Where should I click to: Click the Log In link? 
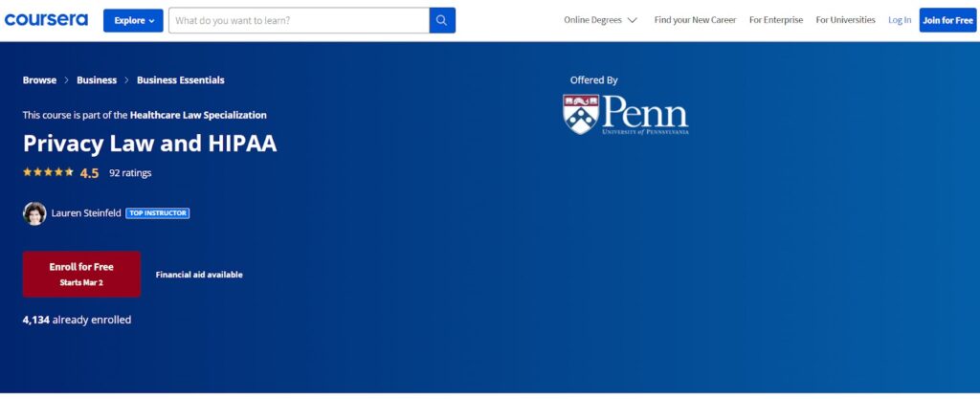(x=900, y=20)
